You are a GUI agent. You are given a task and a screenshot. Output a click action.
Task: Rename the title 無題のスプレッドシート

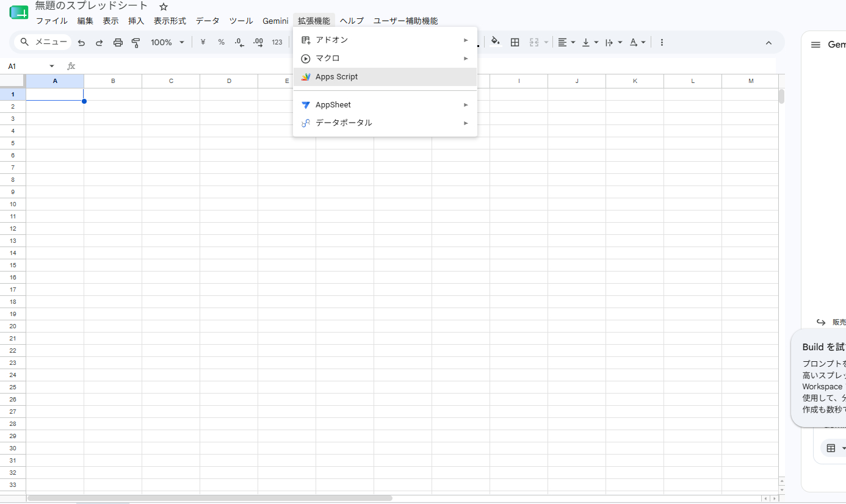(x=92, y=6)
